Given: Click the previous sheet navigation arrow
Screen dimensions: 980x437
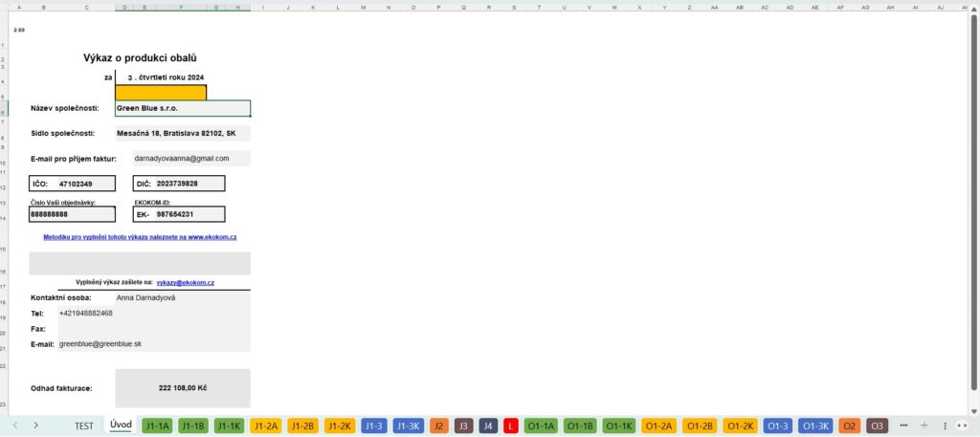Looking at the screenshot, I should (x=15, y=426).
